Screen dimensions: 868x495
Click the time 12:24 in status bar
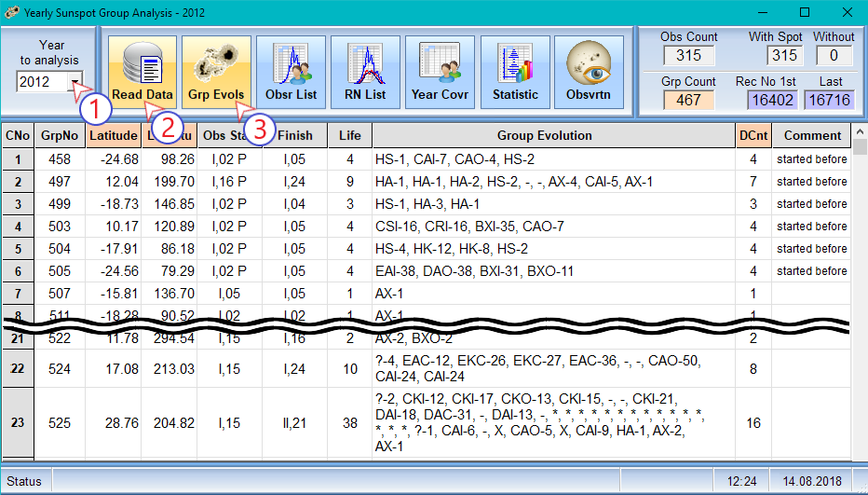pos(741,481)
